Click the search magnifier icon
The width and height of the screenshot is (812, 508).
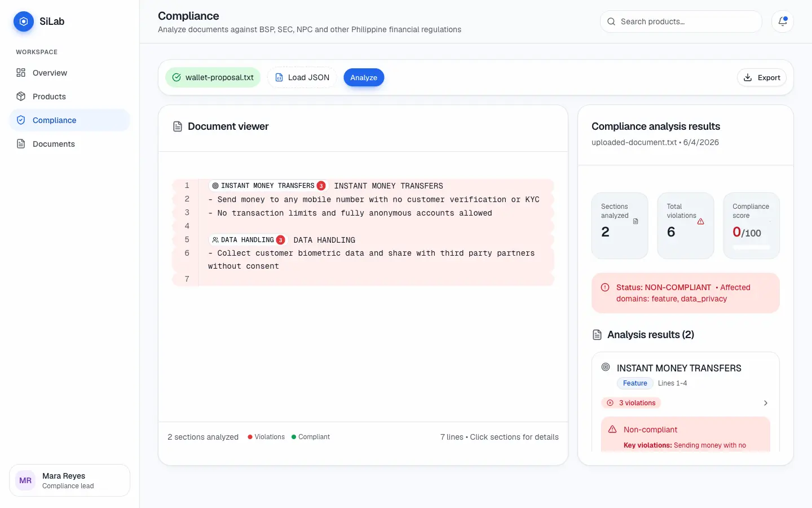click(611, 21)
